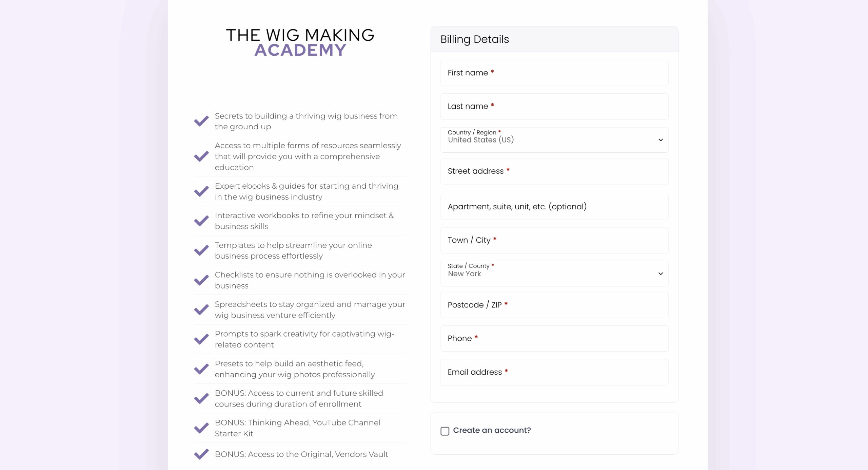Viewport: 868px width, 470px height.
Task: Click checkmark beside 'Secrets to building' item
Action: pyautogui.click(x=201, y=121)
